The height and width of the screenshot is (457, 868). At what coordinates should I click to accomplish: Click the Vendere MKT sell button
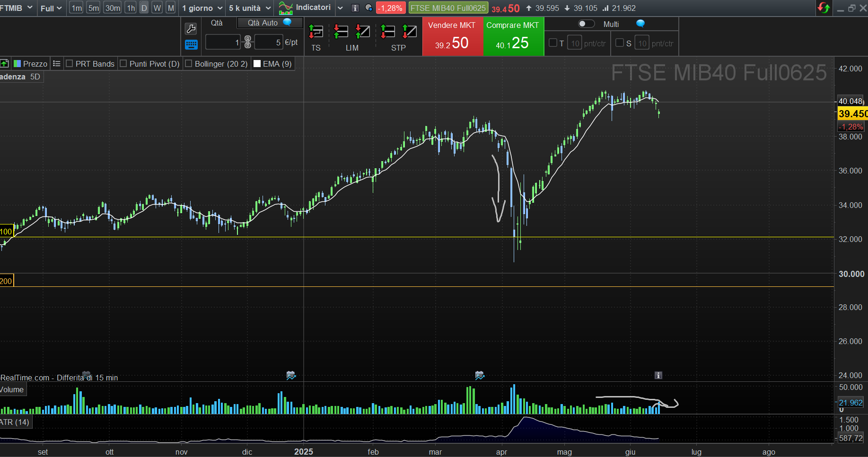tap(452, 36)
